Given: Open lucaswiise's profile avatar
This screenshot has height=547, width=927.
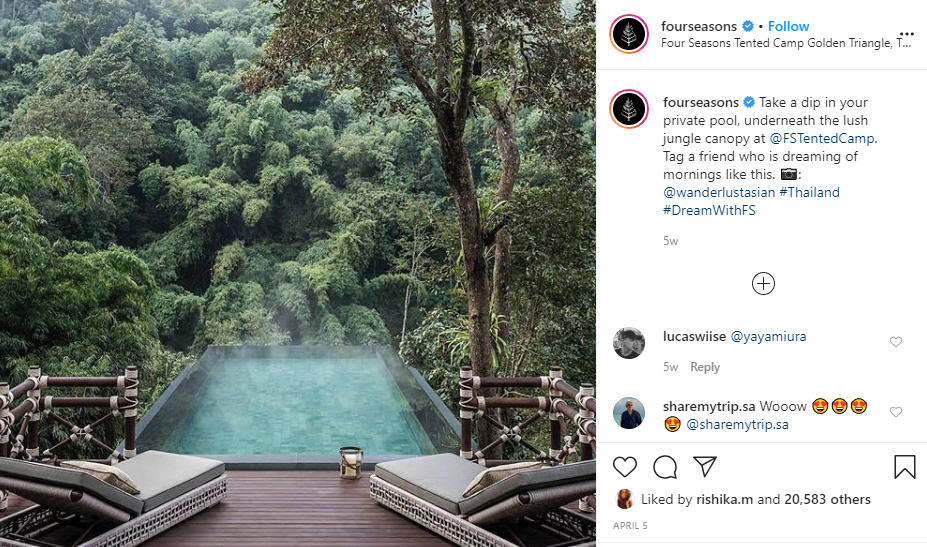Looking at the screenshot, I should [x=629, y=343].
